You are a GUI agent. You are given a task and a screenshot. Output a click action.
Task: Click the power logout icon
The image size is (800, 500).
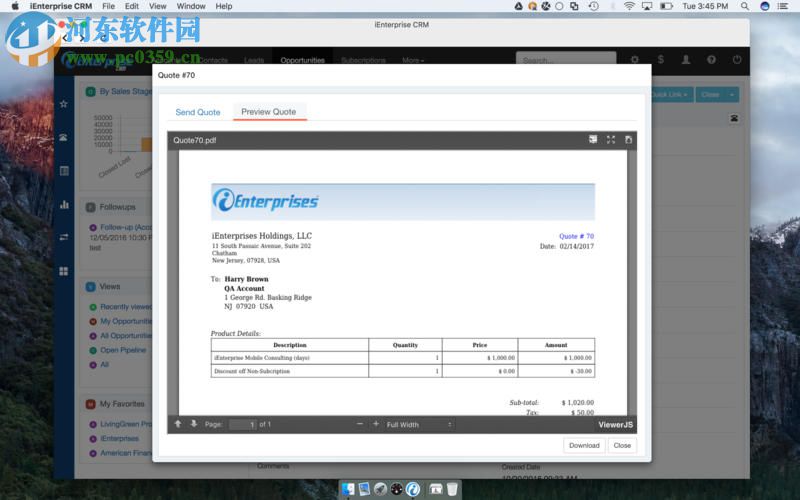tap(737, 60)
